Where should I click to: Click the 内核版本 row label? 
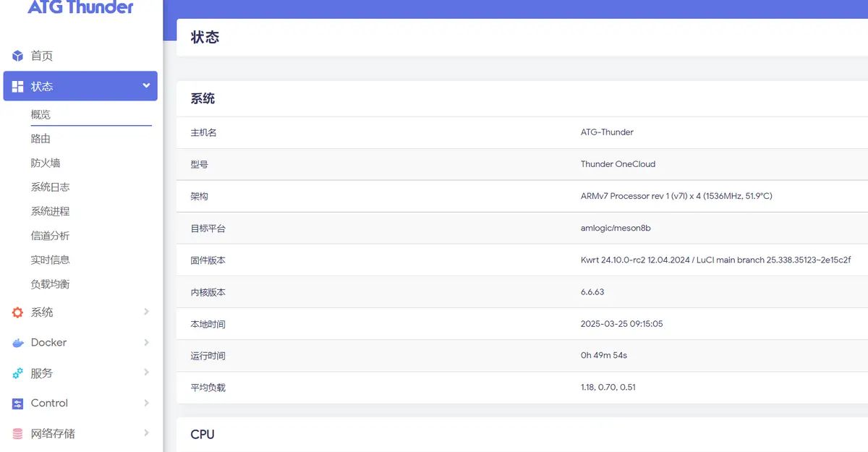(x=208, y=291)
